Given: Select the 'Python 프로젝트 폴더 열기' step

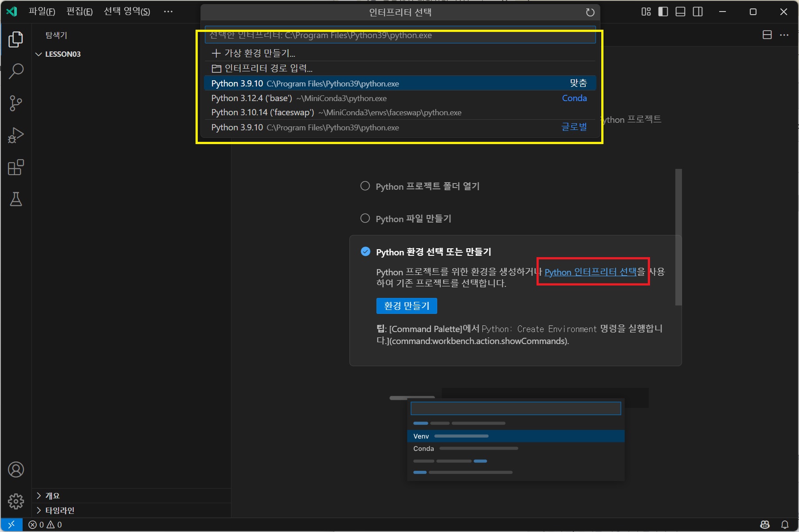Looking at the screenshot, I should pyautogui.click(x=427, y=186).
